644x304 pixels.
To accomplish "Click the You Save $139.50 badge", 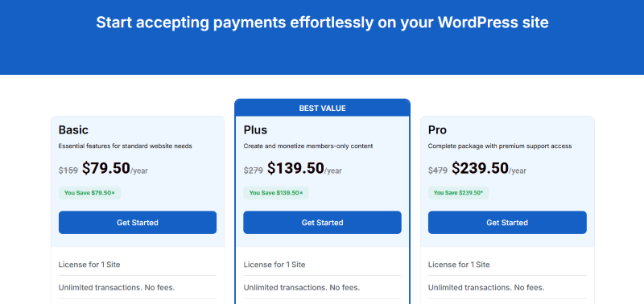I will pos(276,193).
